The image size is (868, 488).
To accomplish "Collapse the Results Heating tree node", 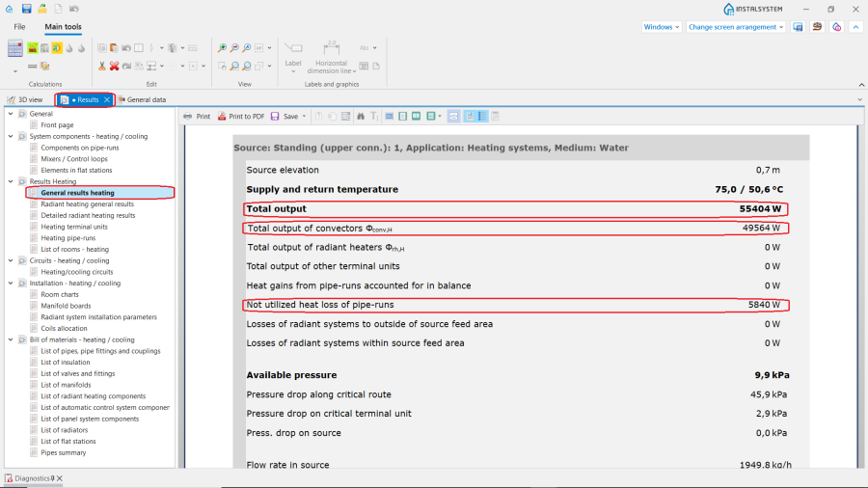I will 11,181.
